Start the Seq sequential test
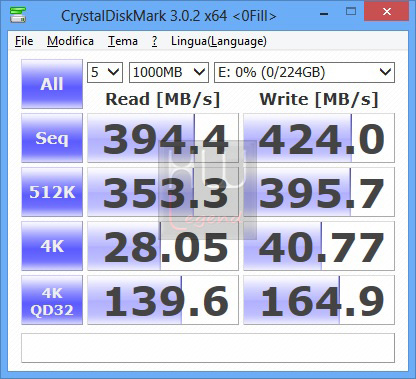This screenshot has width=416, height=379. 52,138
